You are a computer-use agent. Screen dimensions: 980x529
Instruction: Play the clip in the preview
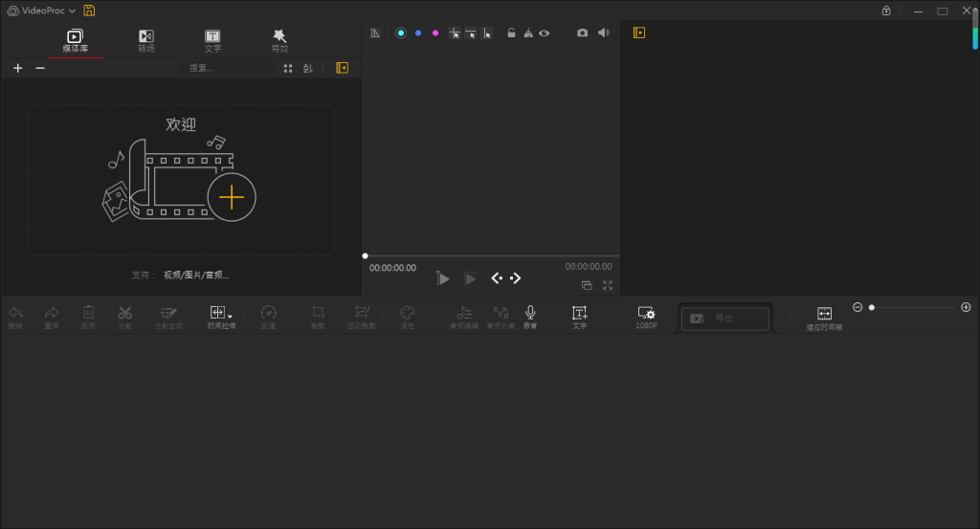point(470,278)
